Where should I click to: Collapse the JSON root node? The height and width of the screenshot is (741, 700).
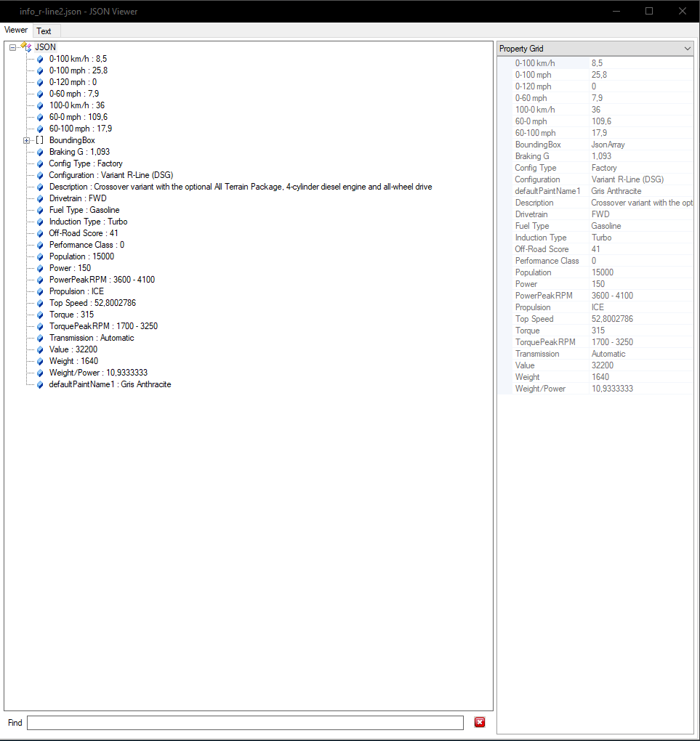click(13, 47)
